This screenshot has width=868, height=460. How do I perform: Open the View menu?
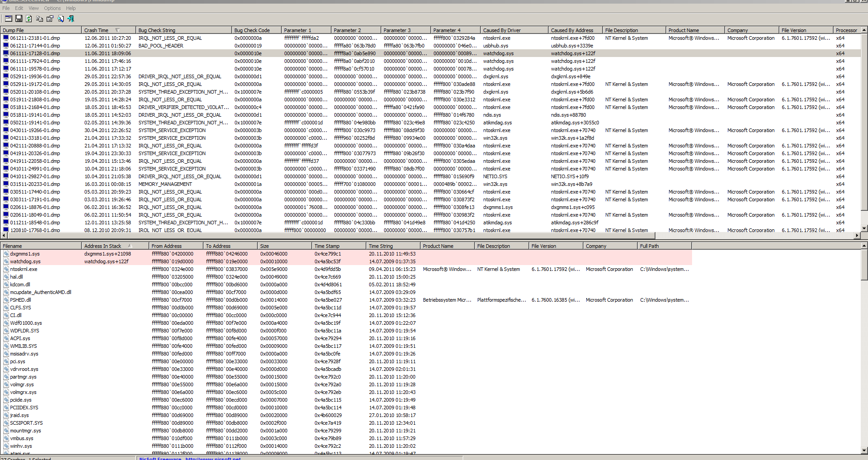(34, 8)
